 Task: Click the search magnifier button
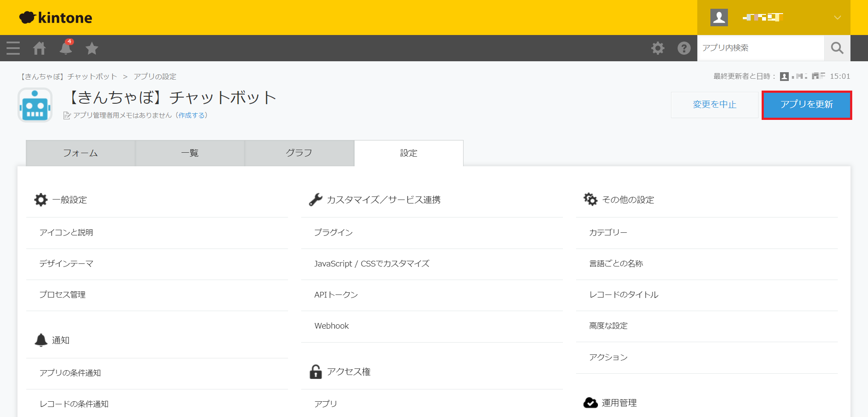pyautogui.click(x=837, y=48)
